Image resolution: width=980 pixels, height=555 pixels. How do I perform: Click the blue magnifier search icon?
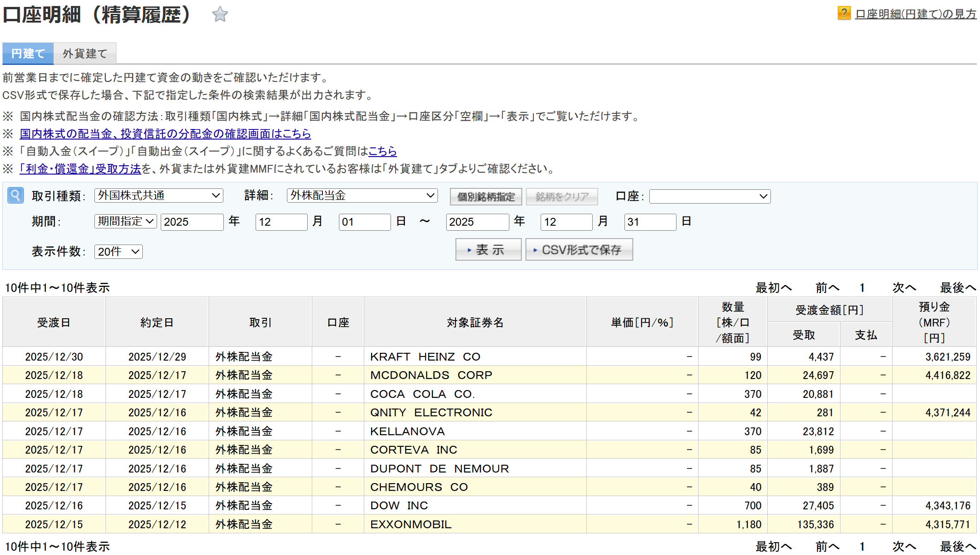click(15, 196)
